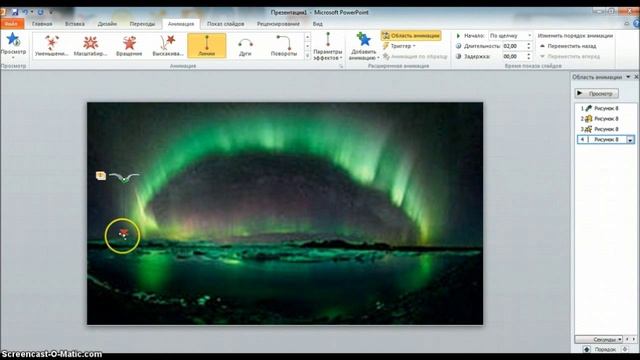
Task: Decrease Задержка with down spinner
Action: (529, 58)
